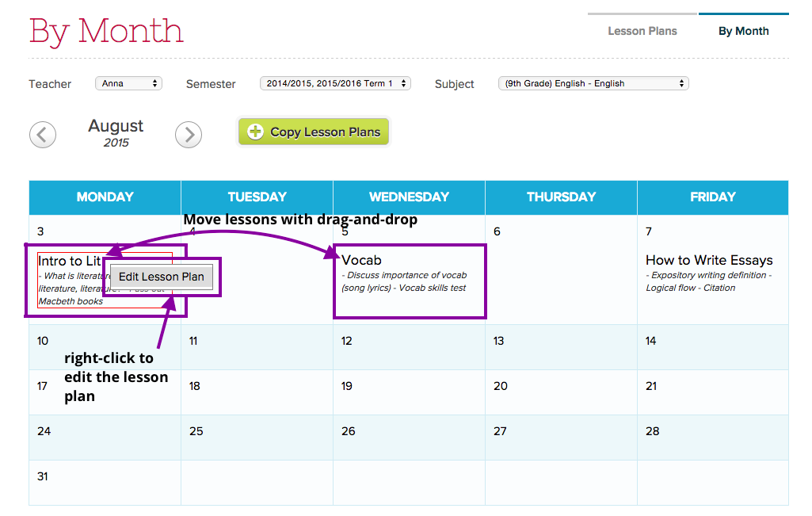Select the calendar cell for August 31

(x=105, y=484)
